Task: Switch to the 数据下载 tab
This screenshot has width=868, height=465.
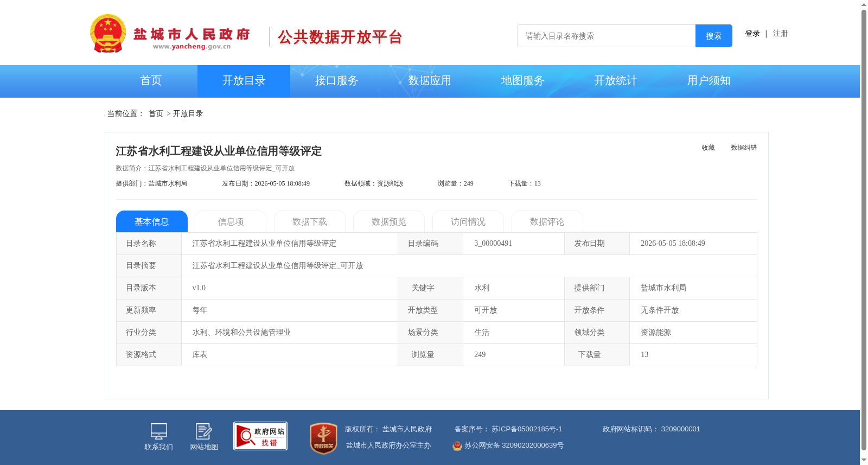Action: pyautogui.click(x=310, y=221)
